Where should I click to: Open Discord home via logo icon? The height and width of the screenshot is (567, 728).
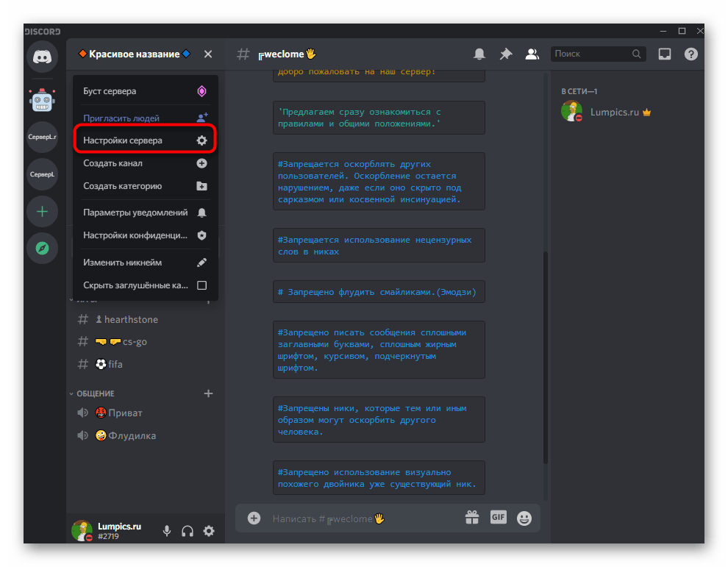pyautogui.click(x=42, y=57)
